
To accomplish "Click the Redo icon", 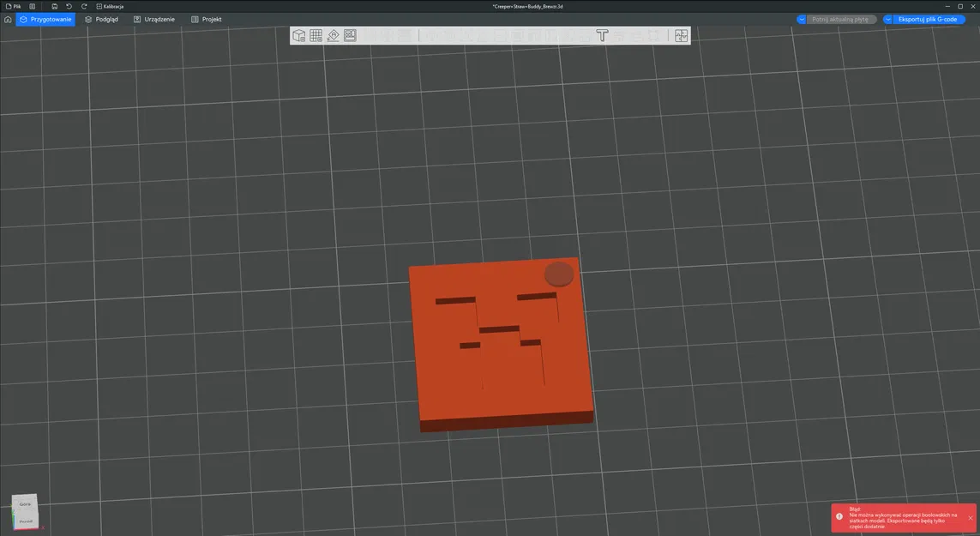I will [83, 5].
